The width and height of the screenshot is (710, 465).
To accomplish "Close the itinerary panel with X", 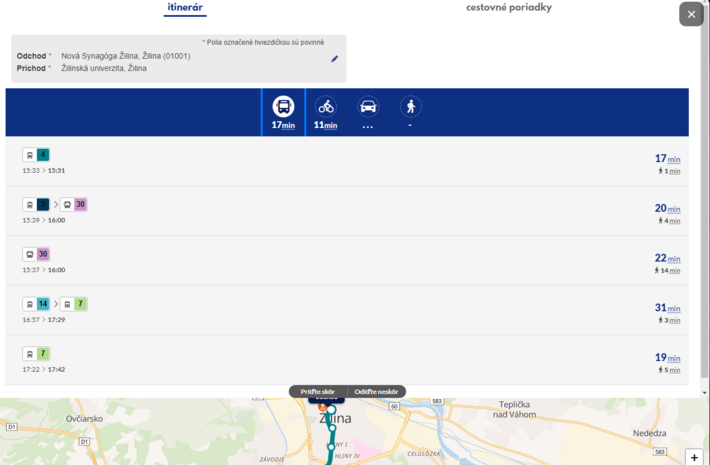I will click(x=691, y=14).
